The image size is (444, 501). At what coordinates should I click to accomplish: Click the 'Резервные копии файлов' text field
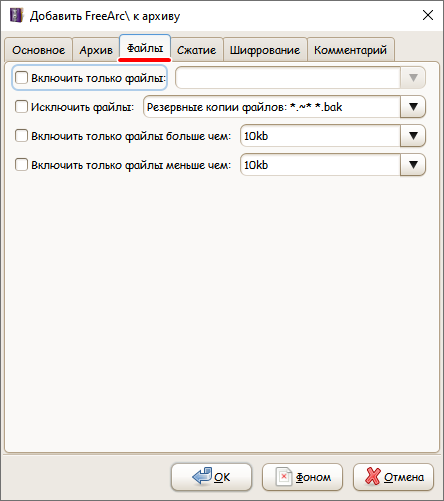click(272, 107)
